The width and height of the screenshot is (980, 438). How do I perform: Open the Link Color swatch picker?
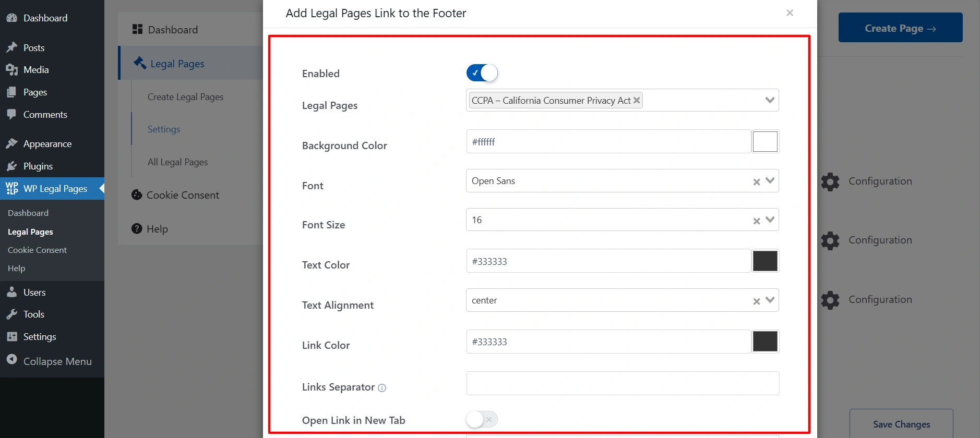click(x=765, y=342)
